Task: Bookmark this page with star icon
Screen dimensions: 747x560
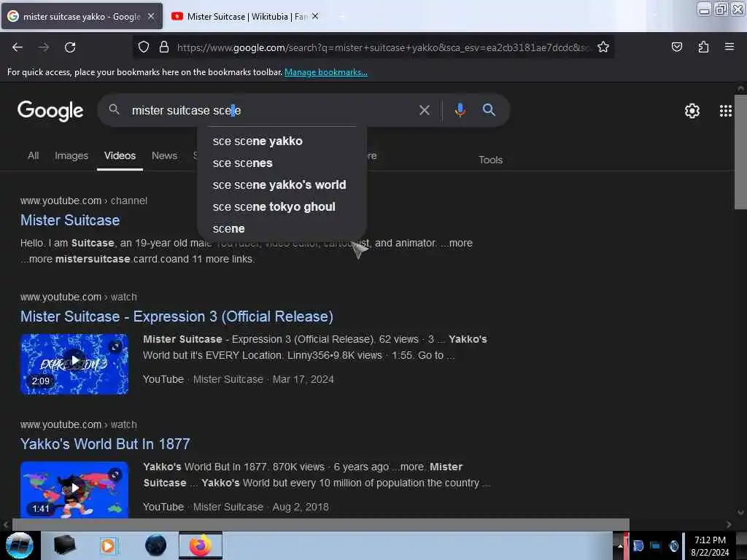Action: tap(603, 47)
